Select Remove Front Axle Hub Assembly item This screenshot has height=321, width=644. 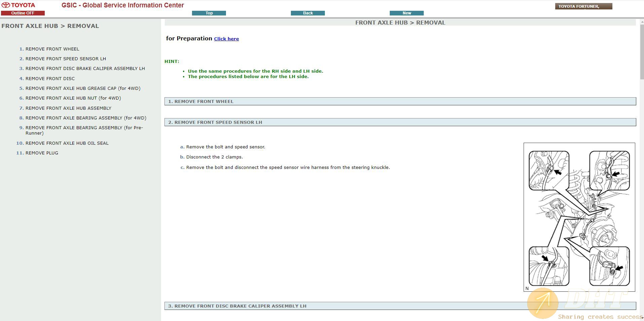point(68,108)
